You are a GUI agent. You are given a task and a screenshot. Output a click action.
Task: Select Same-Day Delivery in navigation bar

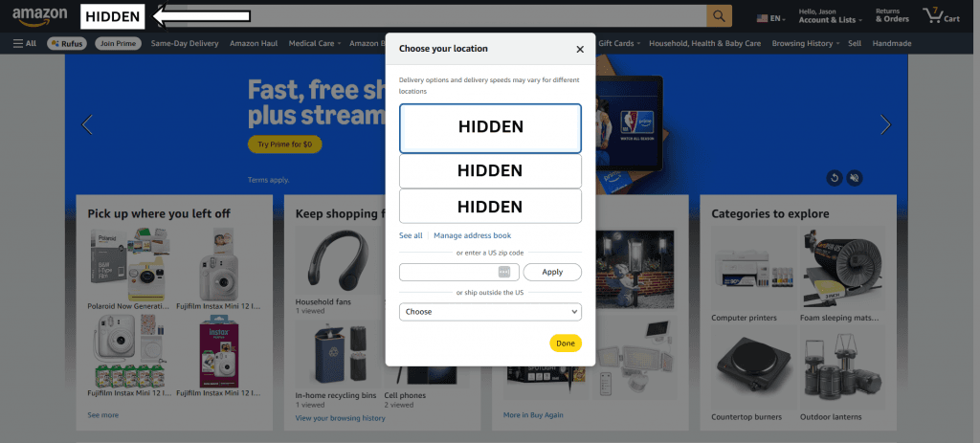[x=185, y=44]
